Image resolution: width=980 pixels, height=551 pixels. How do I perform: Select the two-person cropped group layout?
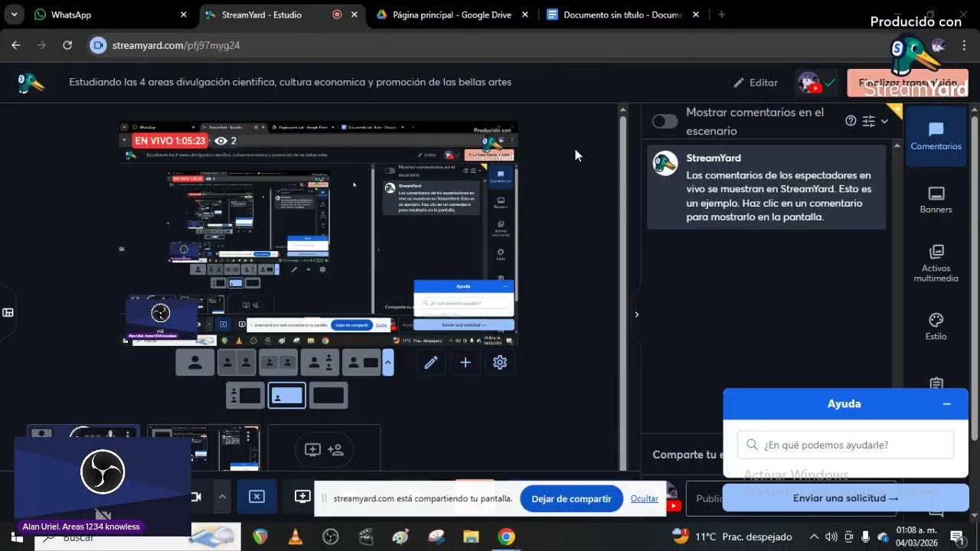(x=278, y=363)
